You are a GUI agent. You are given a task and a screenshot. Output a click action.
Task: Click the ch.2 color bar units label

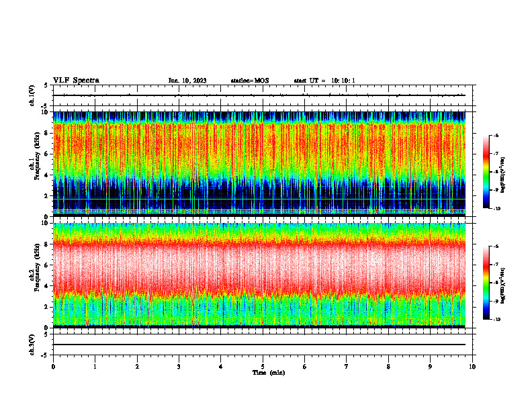coord(503,286)
